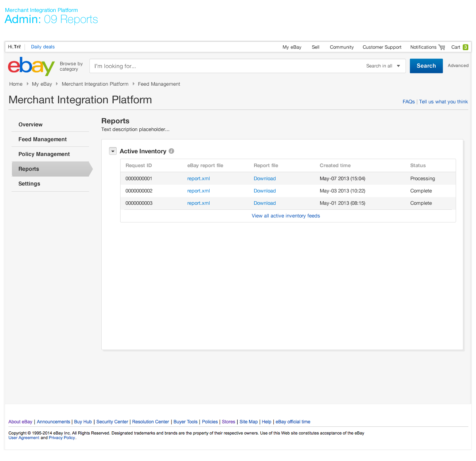Click Home in the breadcrumb
Viewport: 476px width, 461px height.
click(16, 84)
